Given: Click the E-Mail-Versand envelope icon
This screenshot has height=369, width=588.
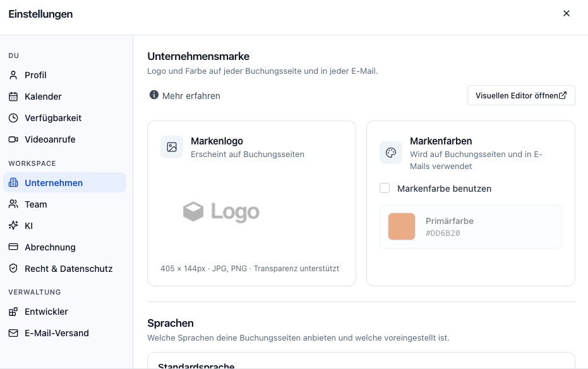Looking at the screenshot, I should 13,333.
